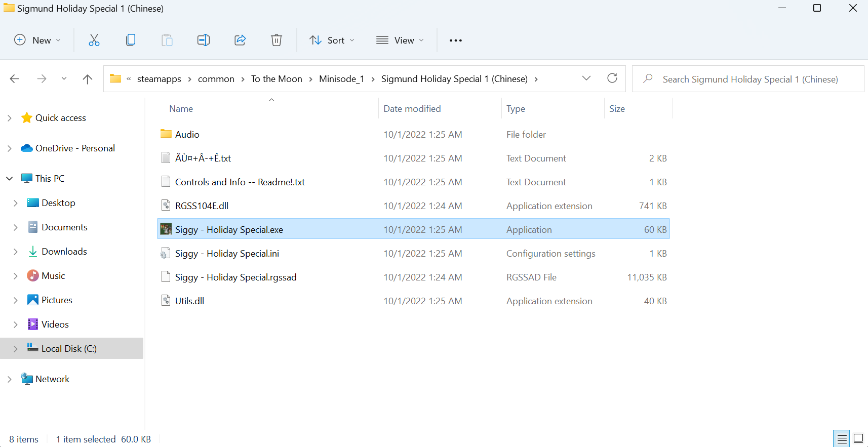The width and height of the screenshot is (868, 447).
Task: Open recent locations dropdown arrow
Action: [64, 79]
